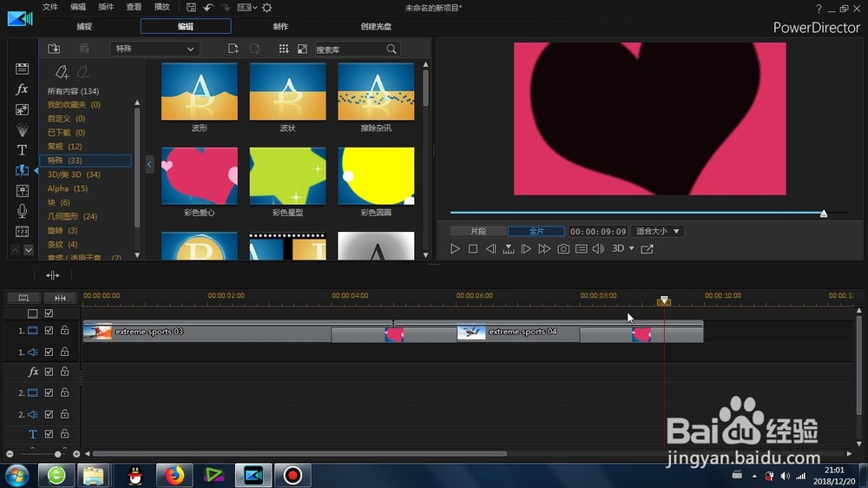
Task: Click the preview volume speaker icon
Action: click(598, 248)
